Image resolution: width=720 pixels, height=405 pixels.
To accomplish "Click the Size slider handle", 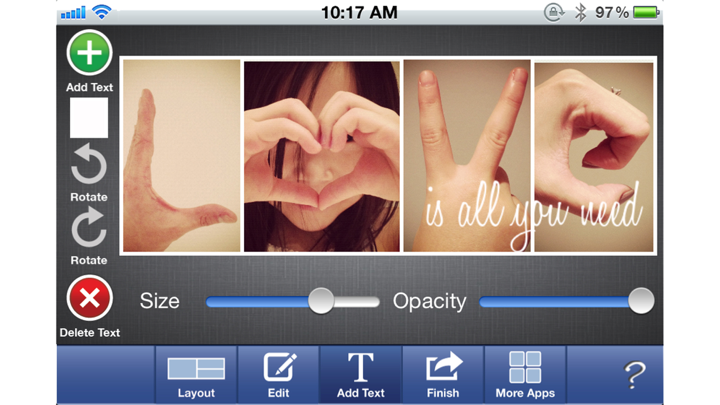I will [321, 301].
